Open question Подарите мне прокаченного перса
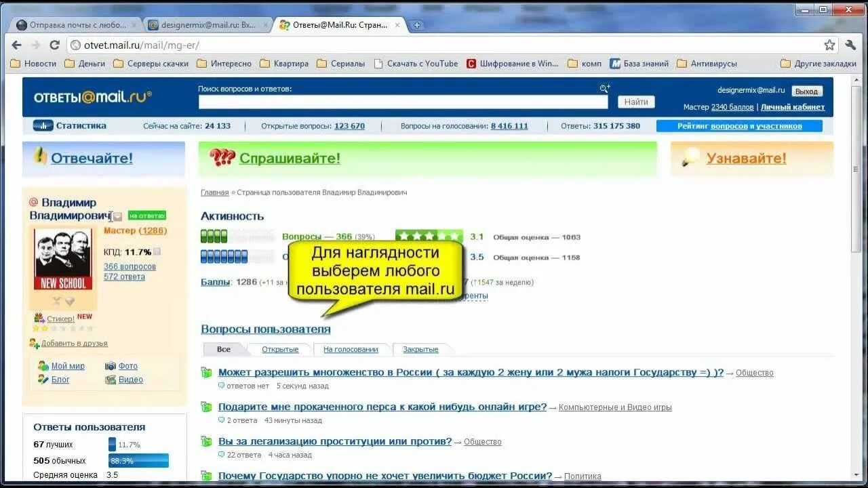The height and width of the screenshot is (488, 868). click(x=382, y=407)
